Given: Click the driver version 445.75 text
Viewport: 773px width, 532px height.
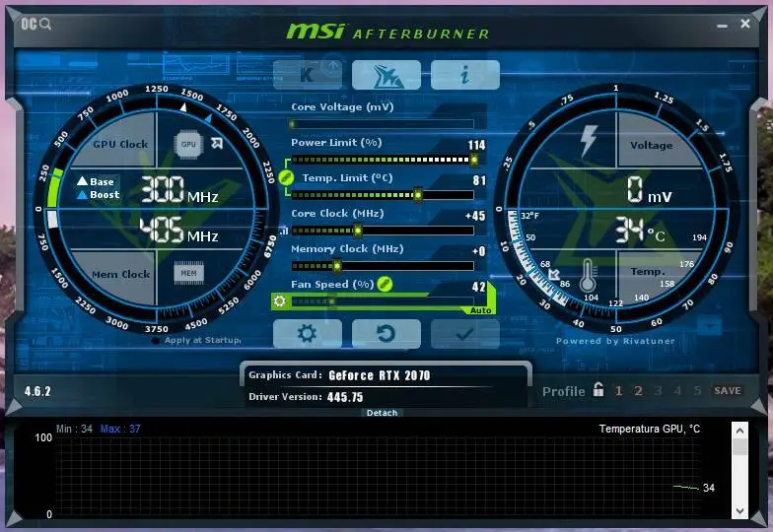Looking at the screenshot, I should pyautogui.click(x=345, y=397).
